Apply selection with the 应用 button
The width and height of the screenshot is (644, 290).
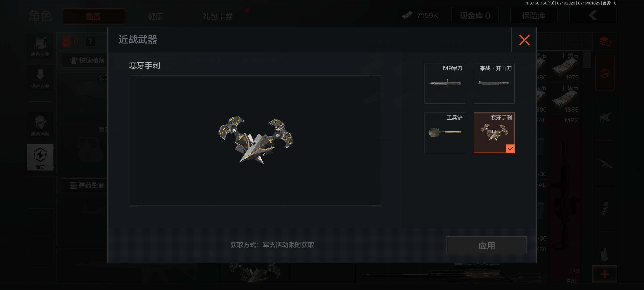click(x=486, y=245)
